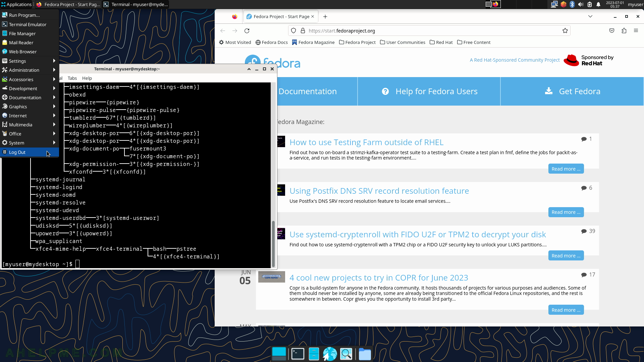644x362 pixels.
Task: Expand the Internet submenu
Action: (x=30, y=116)
